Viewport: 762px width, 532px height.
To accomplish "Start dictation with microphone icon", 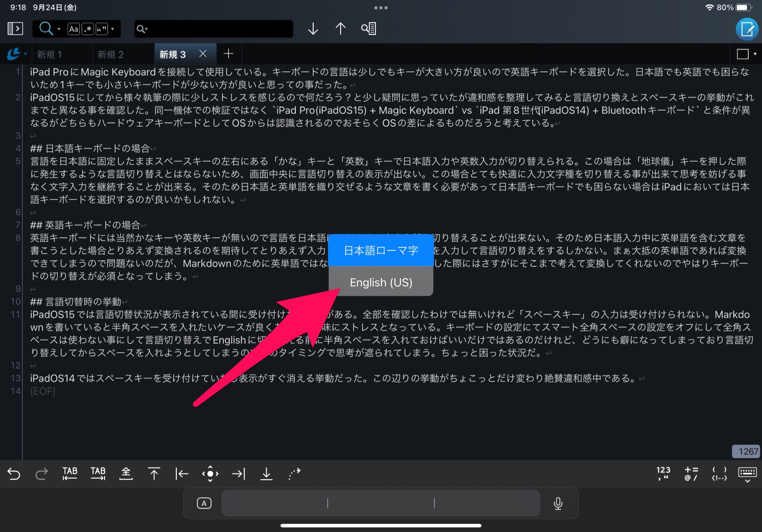I will point(558,503).
